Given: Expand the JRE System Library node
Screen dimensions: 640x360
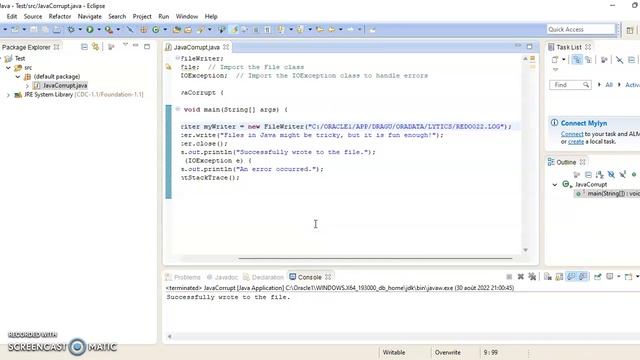Looking at the screenshot, I should (8, 95).
